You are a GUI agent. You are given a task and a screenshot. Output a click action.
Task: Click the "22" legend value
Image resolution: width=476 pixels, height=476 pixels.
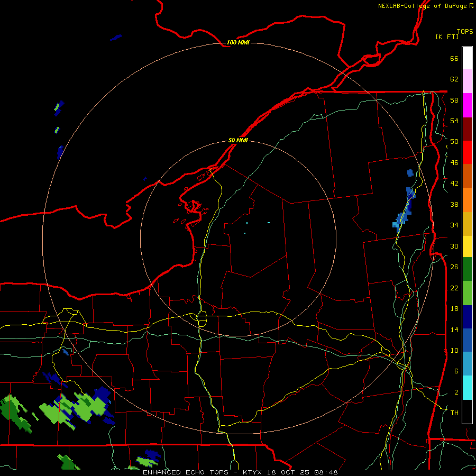click(x=454, y=288)
